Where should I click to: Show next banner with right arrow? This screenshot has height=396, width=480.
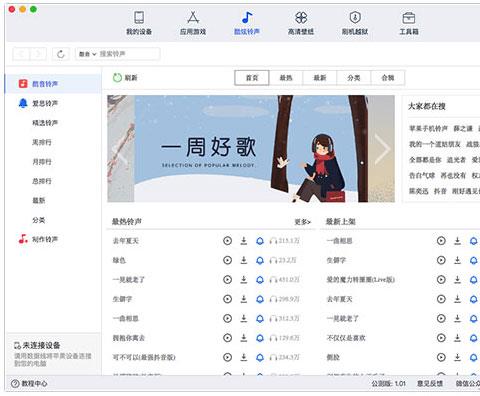pos(382,149)
